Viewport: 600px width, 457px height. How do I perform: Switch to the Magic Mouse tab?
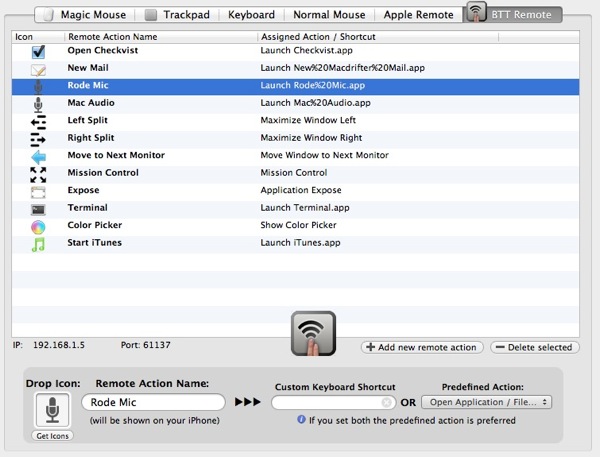(x=85, y=15)
